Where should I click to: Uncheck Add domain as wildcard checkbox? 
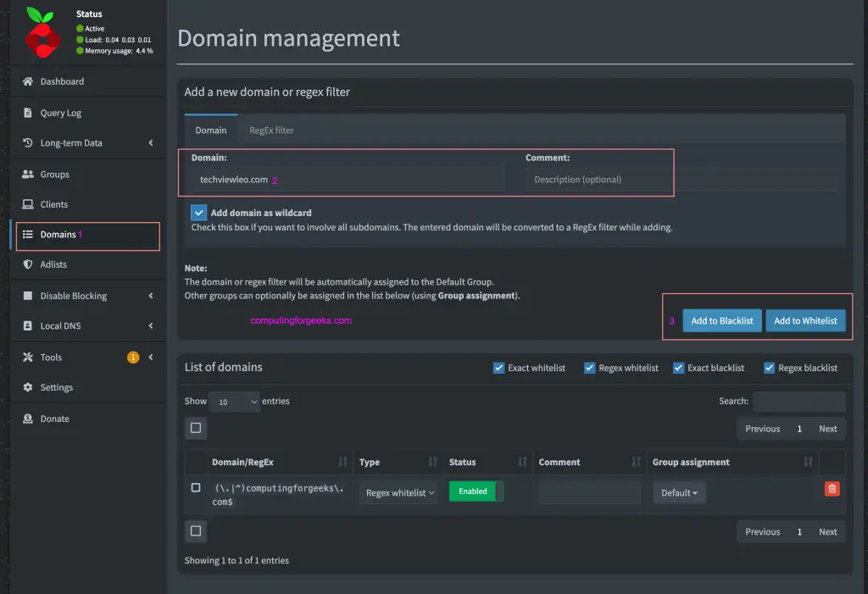(198, 213)
